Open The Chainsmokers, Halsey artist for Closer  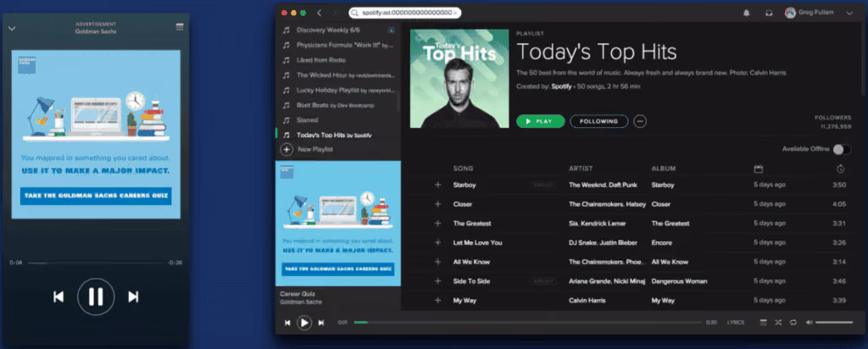pos(607,204)
